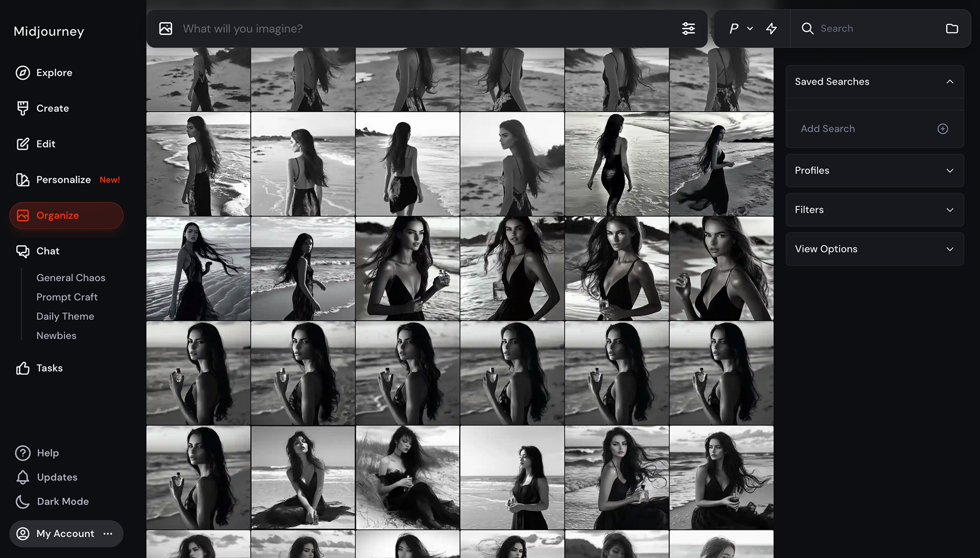Expand the Profiles panel
The height and width of the screenshot is (558, 980).
tap(949, 171)
